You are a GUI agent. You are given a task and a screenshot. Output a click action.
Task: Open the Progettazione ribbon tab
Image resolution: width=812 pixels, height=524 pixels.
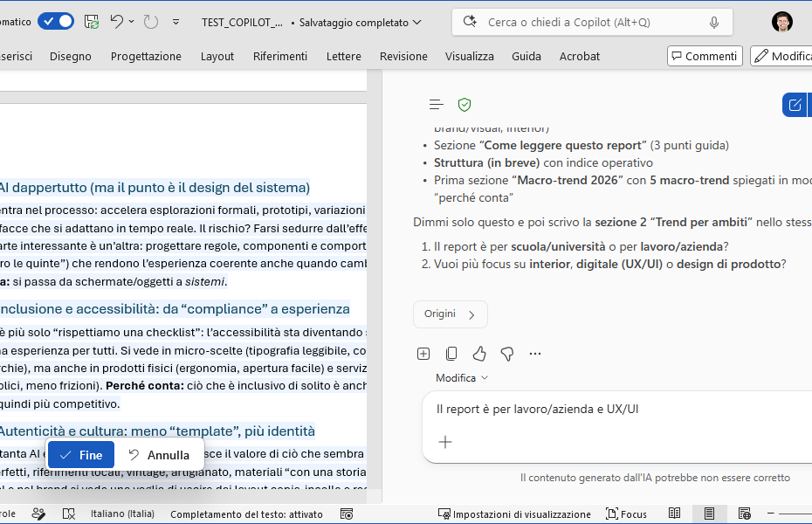[146, 56]
